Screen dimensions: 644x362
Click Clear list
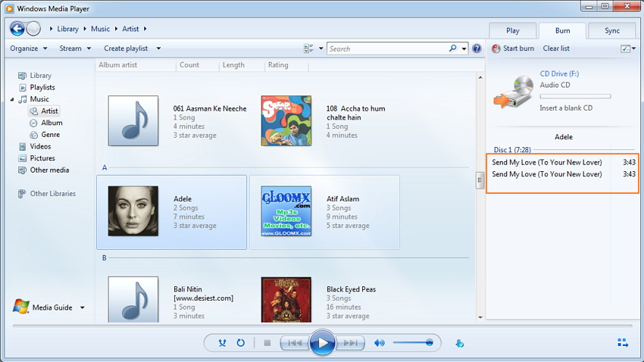click(x=556, y=48)
